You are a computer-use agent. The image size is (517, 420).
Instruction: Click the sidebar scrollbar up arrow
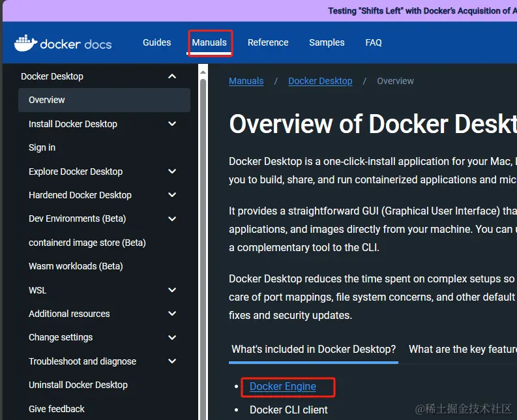click(203, 72)
